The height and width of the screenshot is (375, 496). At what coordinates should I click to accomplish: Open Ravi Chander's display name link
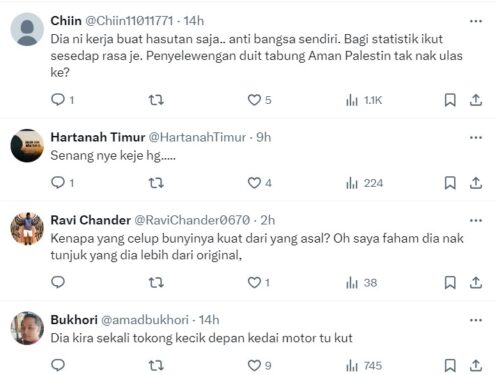point(90,220)
